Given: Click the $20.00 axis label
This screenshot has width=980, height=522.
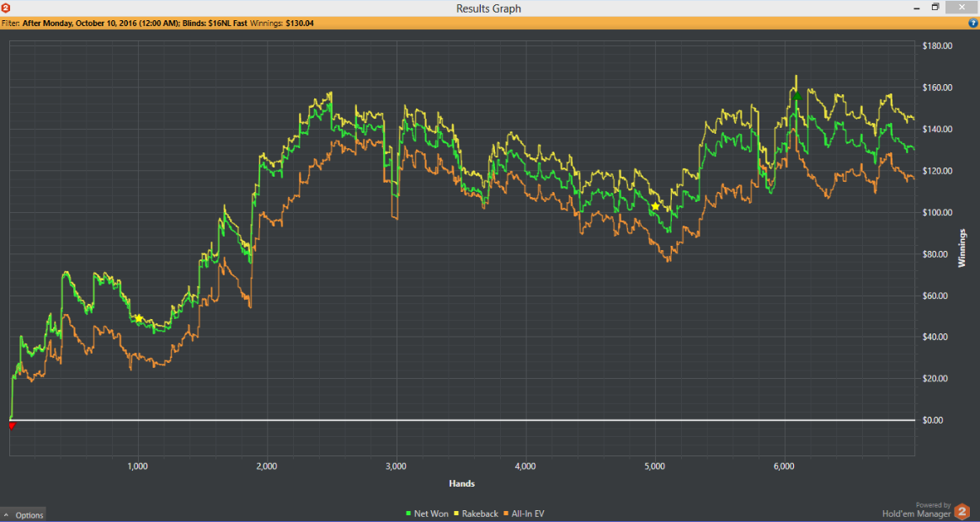Looking at the screenshot, I should [937, 378].
